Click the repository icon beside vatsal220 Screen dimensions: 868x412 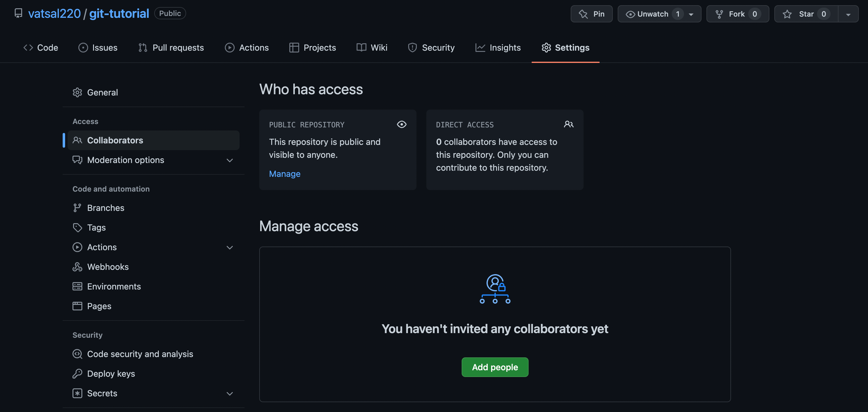point(18,14)
